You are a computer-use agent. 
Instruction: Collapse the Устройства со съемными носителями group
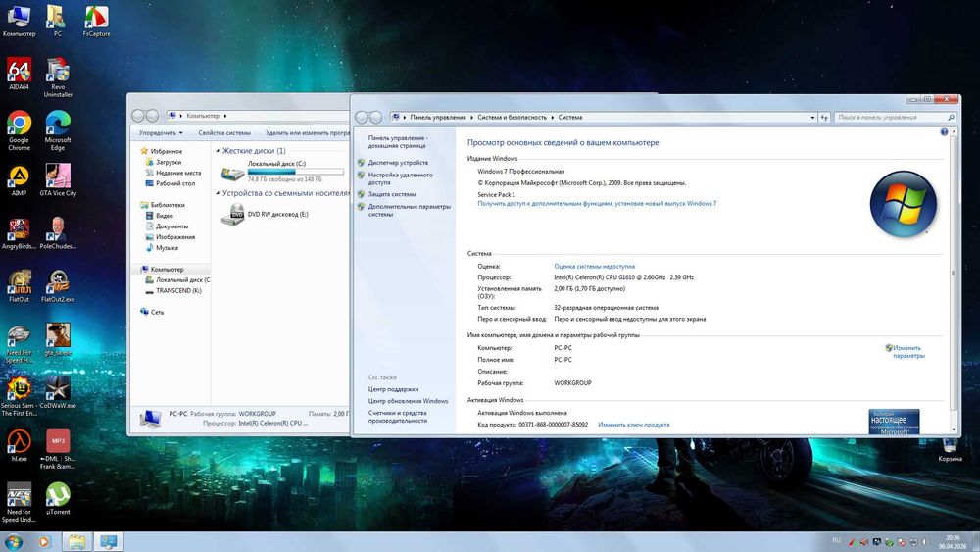click(218, 193)
